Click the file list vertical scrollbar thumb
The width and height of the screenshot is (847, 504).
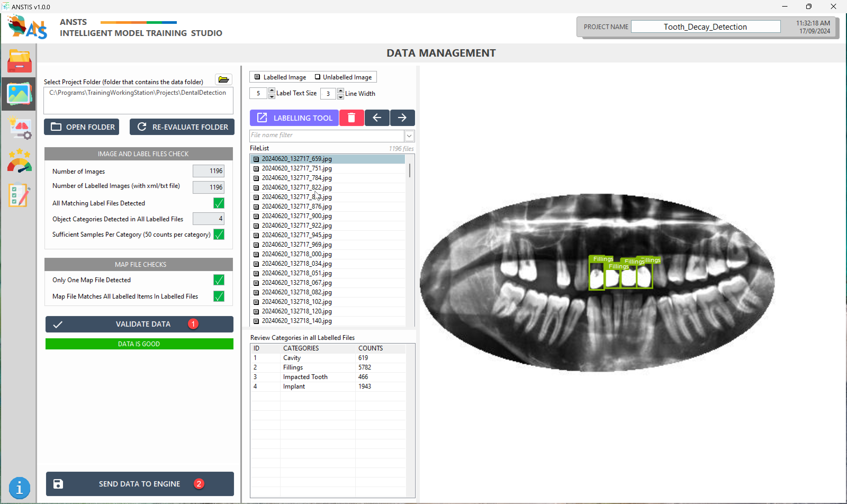tap(409, 170)
